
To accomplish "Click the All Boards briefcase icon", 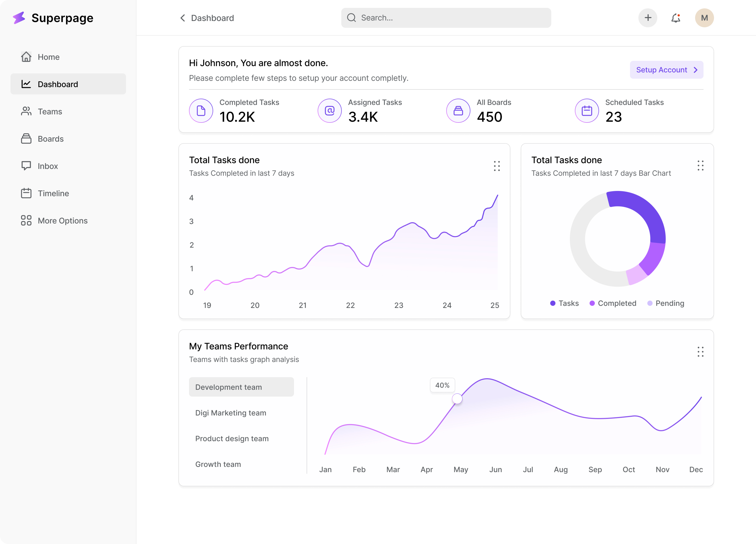I will coord(458,111).
